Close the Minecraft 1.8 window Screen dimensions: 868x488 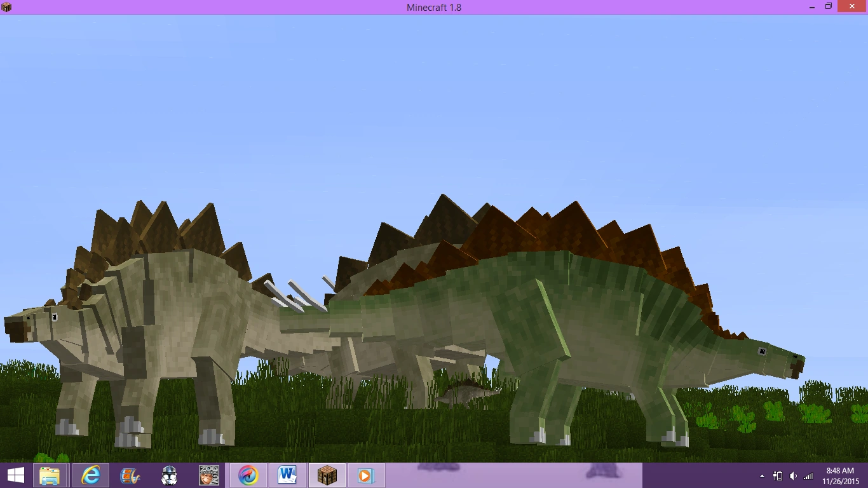851,6
